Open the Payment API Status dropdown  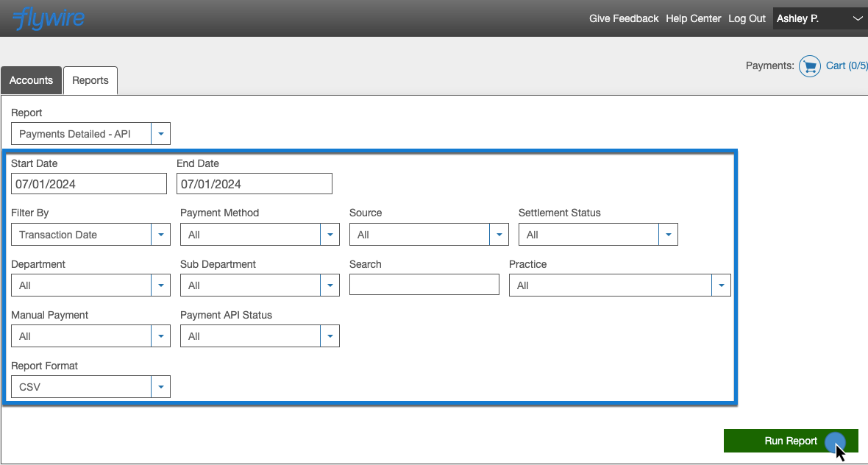coord(260,336)
